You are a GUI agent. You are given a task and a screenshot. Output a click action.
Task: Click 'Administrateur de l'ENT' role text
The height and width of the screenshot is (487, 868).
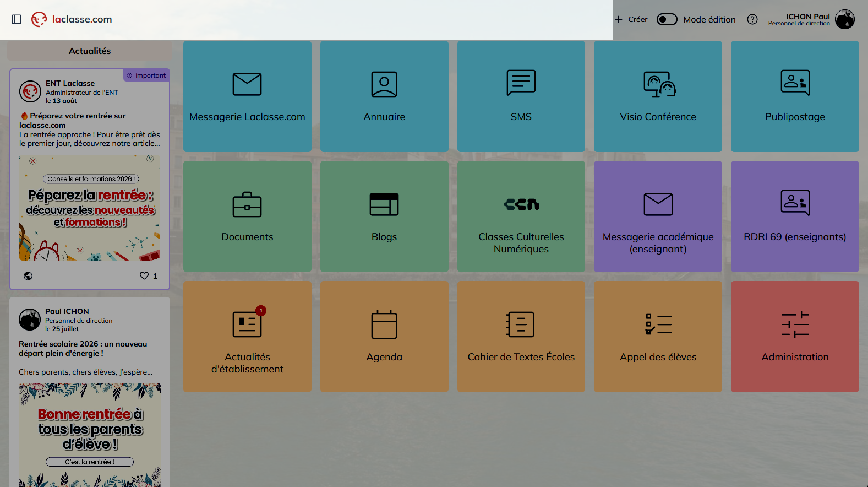[81, 93]
